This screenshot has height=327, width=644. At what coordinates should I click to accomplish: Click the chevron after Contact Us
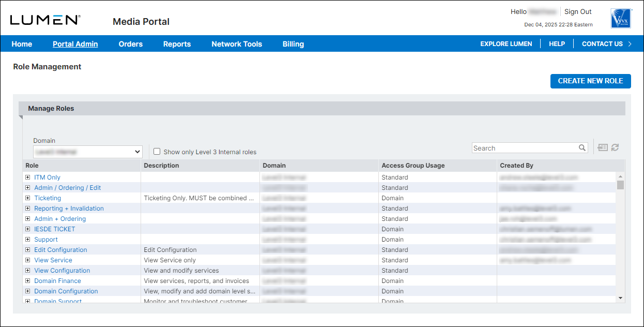tap(630, 44)
